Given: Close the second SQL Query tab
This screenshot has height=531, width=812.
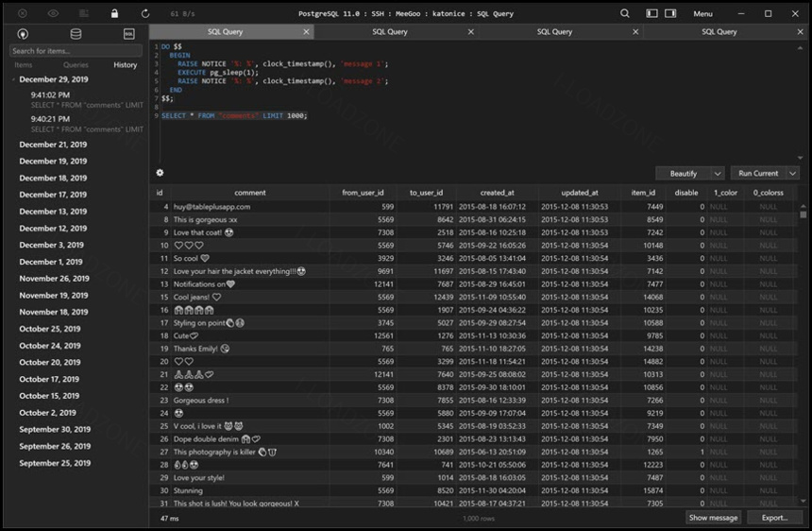Looking at the screenshot, I should click(471, 31).
